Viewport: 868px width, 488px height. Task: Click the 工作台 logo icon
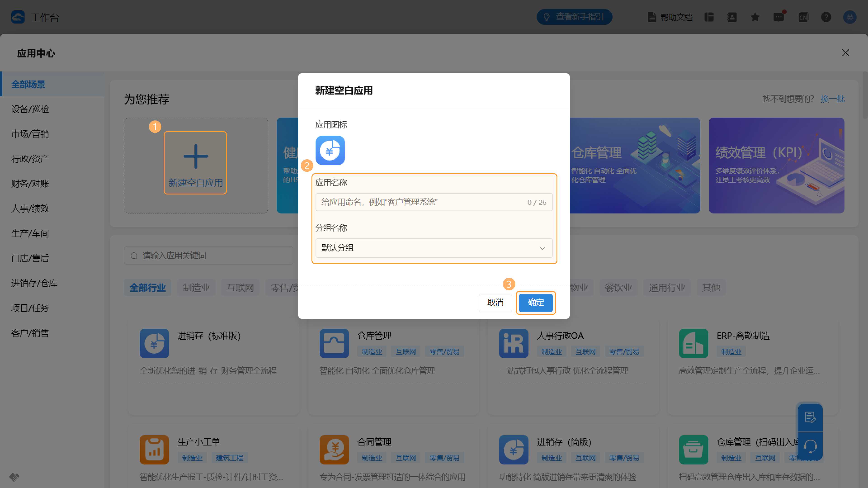coord(18,17)
